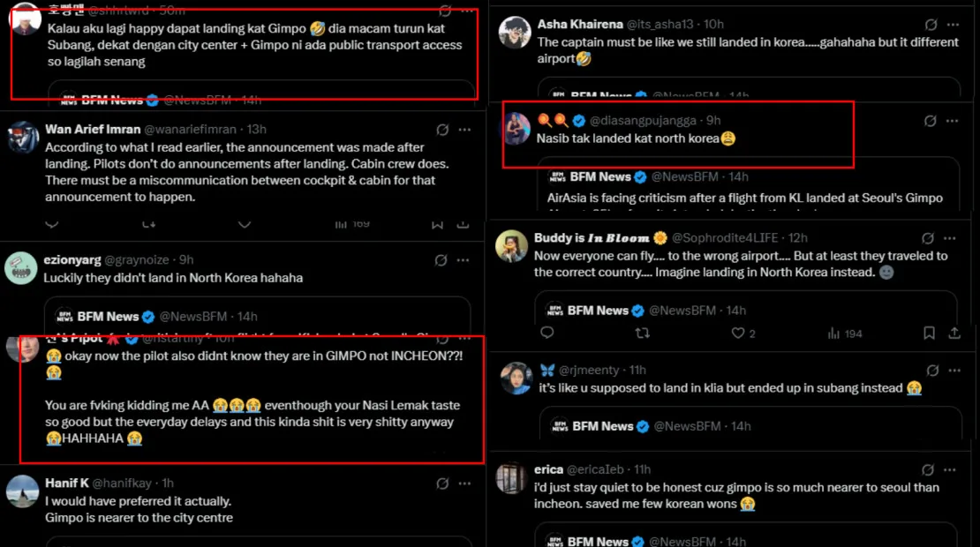Click Wan Arief Imran's profile avatar
Screen dimensions: 980x547
click(22, 137)
